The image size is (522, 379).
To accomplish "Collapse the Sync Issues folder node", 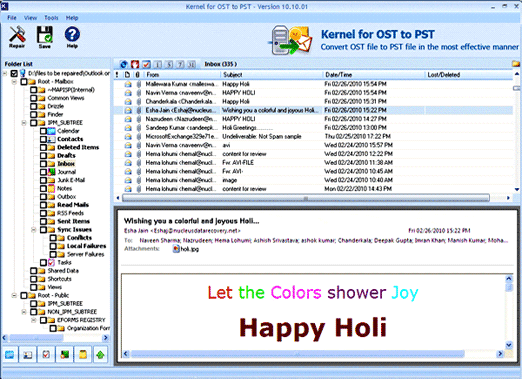I will 34,230.
